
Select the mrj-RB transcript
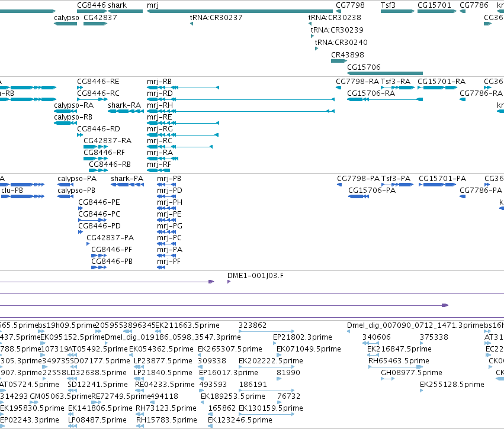click(x=183, y=88)
